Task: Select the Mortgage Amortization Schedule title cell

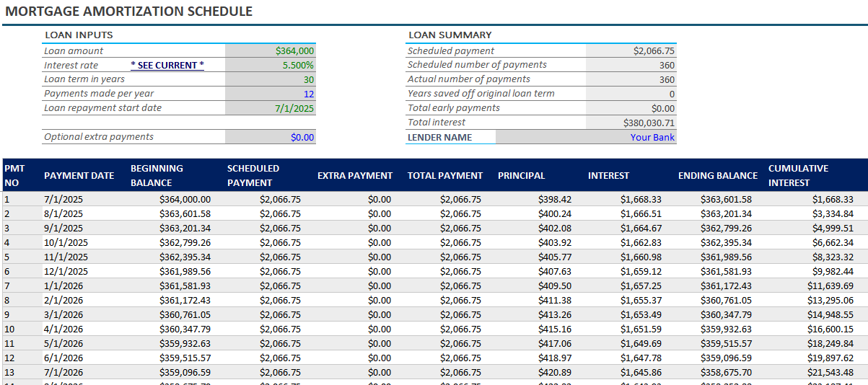Action: 129,12
